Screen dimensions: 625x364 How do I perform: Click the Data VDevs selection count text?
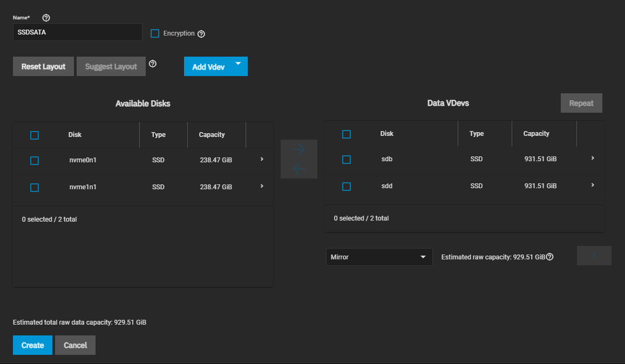pyautogui.click(x=361, y=218)
